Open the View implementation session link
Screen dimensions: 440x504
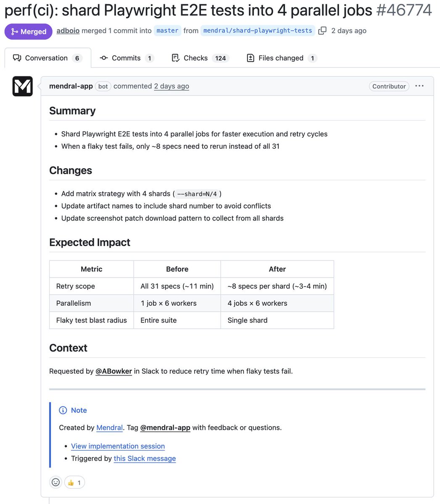coord(118,446)
